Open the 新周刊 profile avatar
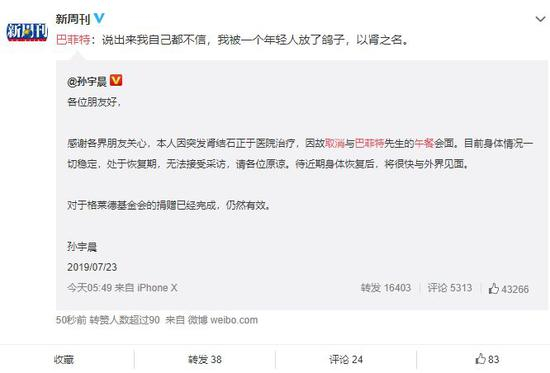The image size is (550, 373). pyautogui.click(x=27, y=31)
